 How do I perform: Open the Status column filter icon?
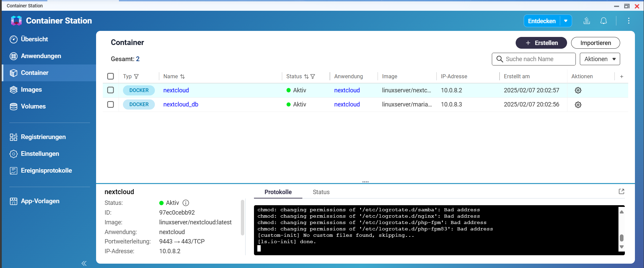click(313, 77)
